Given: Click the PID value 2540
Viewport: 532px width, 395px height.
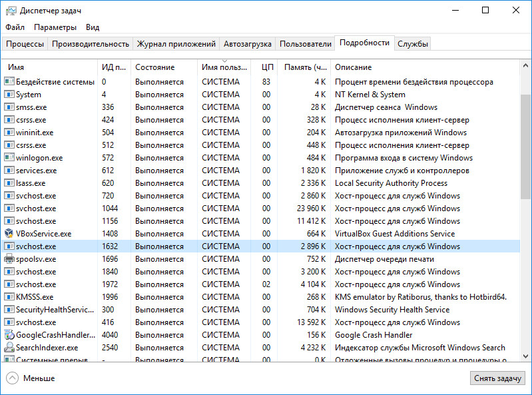Looking at the screenshot, I should pos(110,348).
